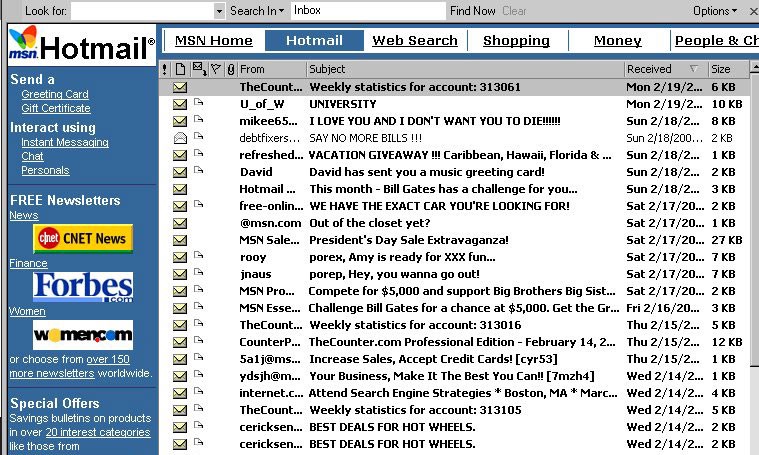Click the message icon column header
Screen dimensions: 759x455
point(180,70)
